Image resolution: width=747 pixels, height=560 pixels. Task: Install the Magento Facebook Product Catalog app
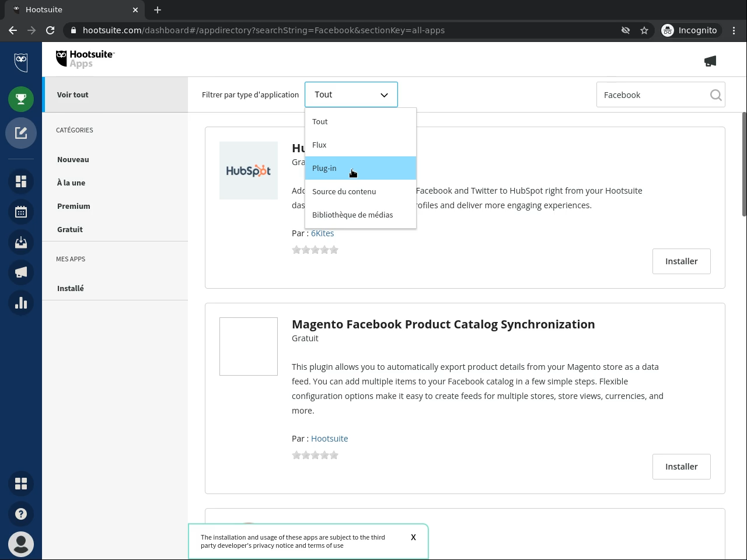coord(681,467)
